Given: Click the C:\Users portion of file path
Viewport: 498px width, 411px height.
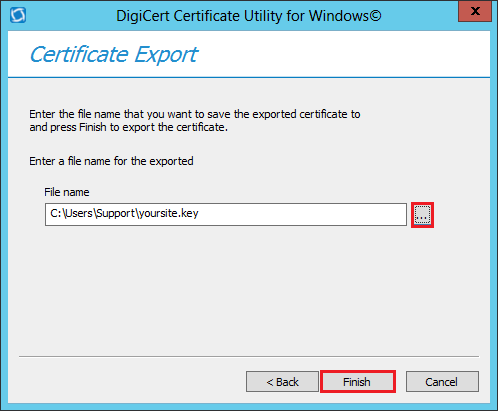Looking at the screenshot, I should [71, 213].
